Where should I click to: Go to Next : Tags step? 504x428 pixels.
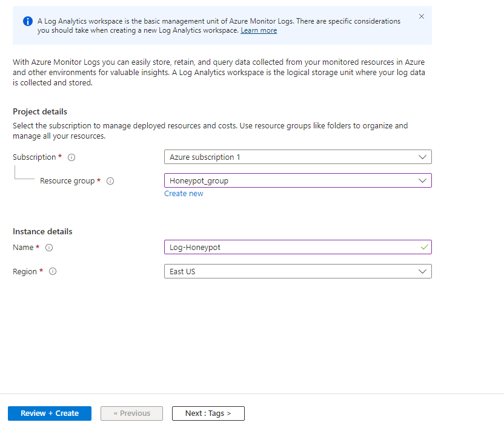[208, 413]
